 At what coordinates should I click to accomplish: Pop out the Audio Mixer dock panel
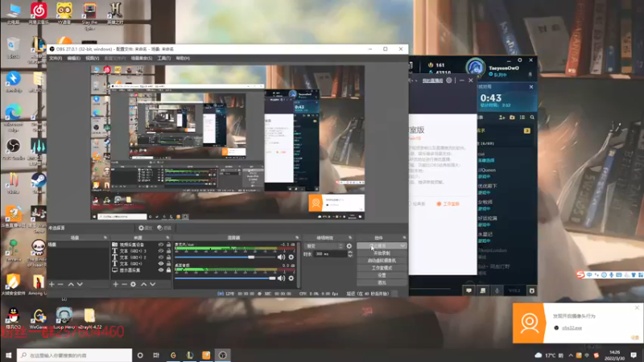(297, 237)
